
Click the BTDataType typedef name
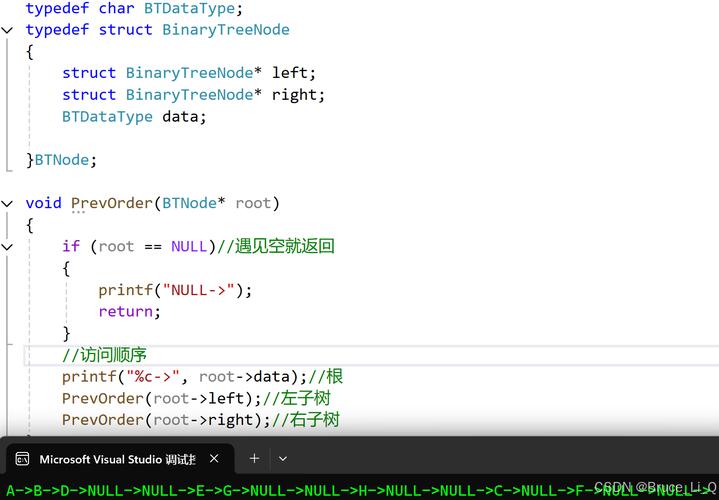(x=189, y=8)
